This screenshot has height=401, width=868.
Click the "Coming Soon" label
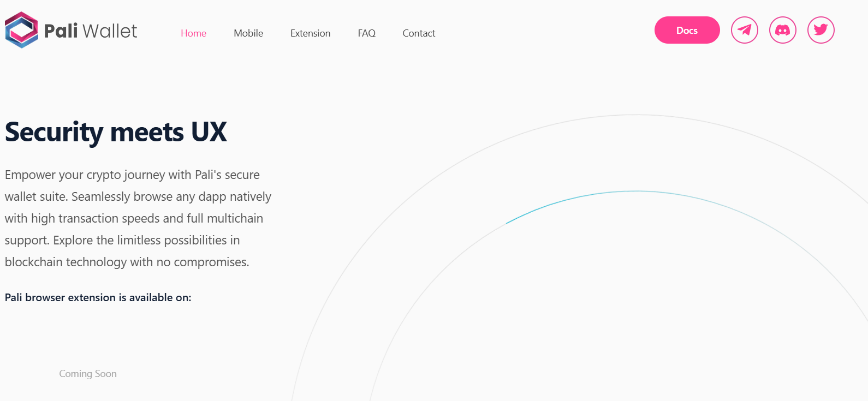pos(88,374)
